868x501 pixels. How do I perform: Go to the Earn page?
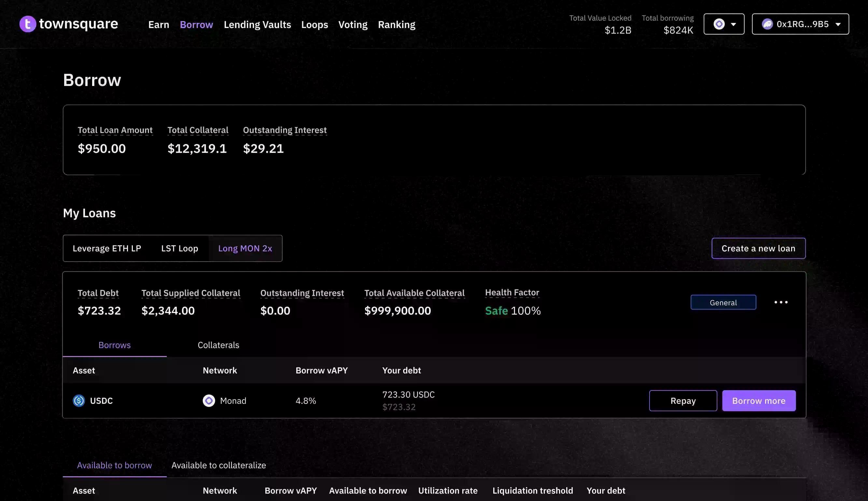[x=159, y=25]
